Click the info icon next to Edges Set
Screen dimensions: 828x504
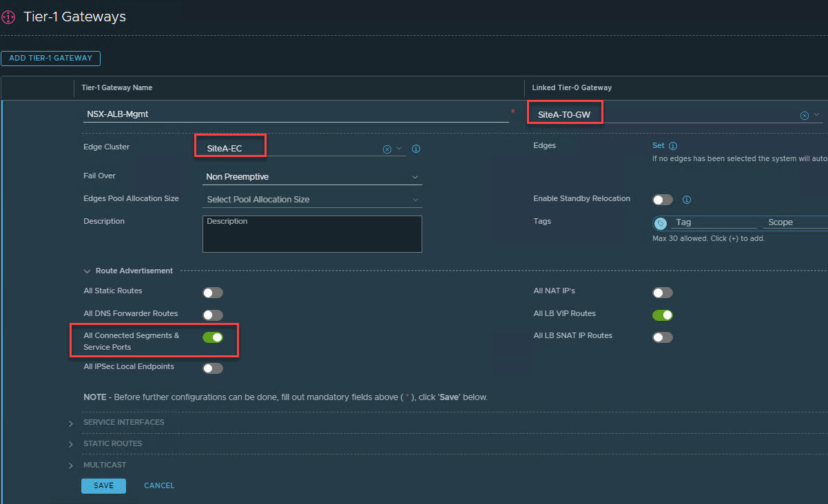[x=673, y=146]
